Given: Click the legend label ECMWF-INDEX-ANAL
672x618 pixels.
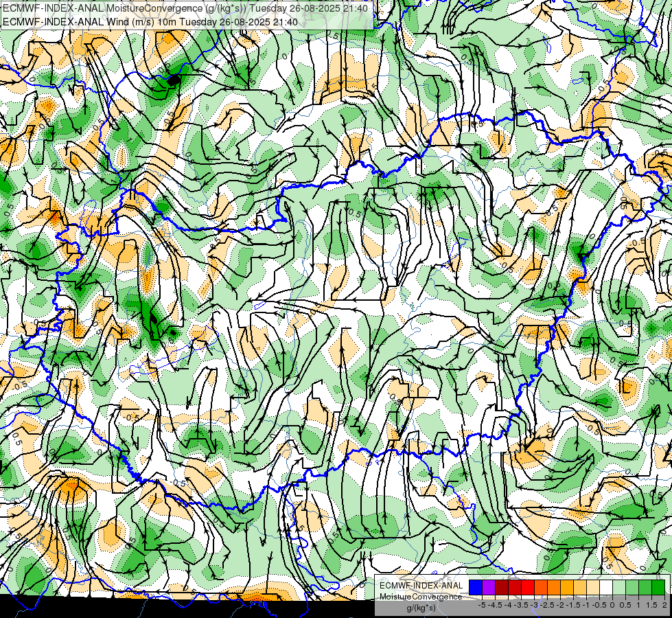Looking at the screenshot, I should (x=421, y=586).
